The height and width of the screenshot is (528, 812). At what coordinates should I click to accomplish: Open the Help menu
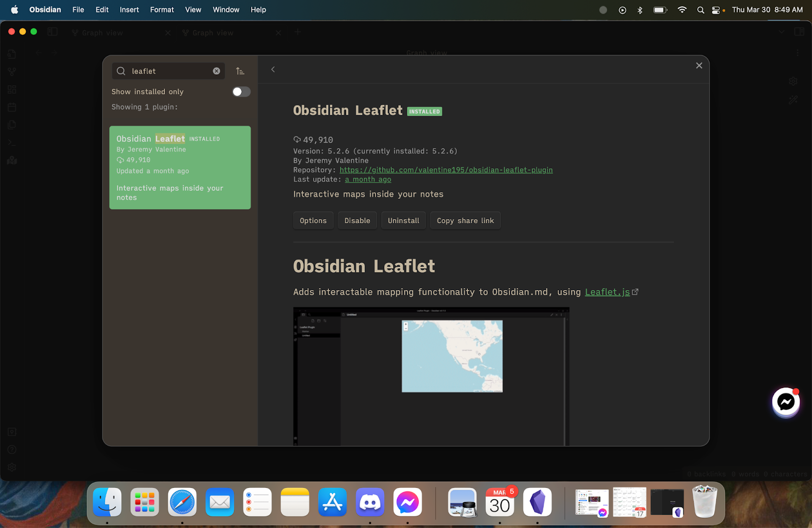pos(258,10)
